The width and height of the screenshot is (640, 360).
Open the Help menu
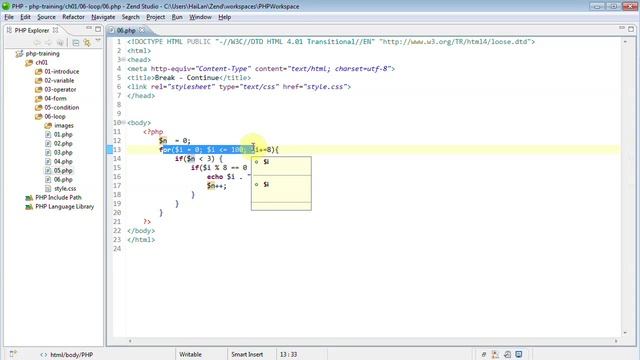pos(224,17)
